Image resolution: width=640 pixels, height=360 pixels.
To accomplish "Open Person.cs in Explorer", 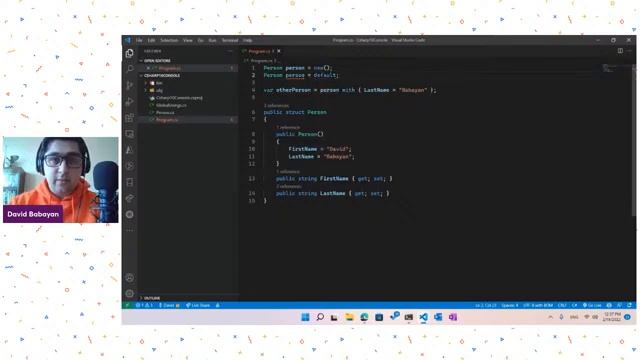I will coord(165,112).
